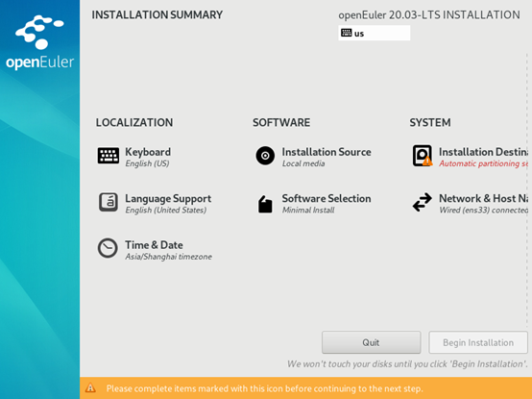
Task: Open Installation Destination label
Action: (x=483, y=152)
